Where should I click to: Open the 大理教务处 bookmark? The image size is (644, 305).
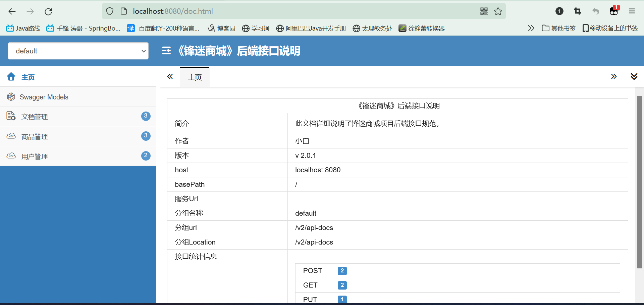tap(373, 28)
